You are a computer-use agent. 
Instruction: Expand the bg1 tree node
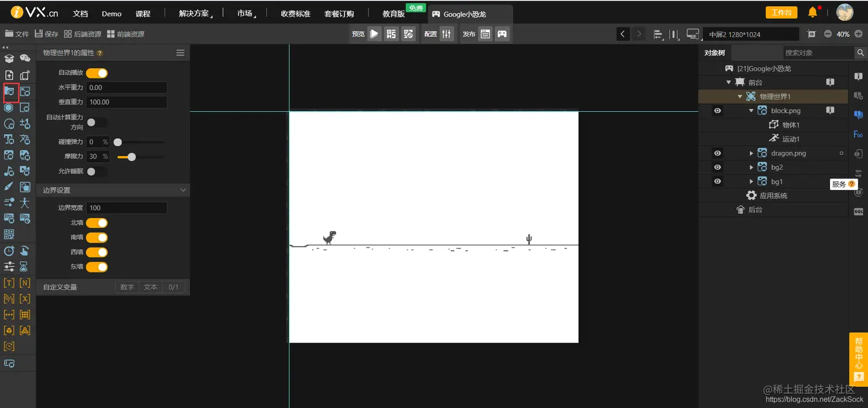coord(751,181)
